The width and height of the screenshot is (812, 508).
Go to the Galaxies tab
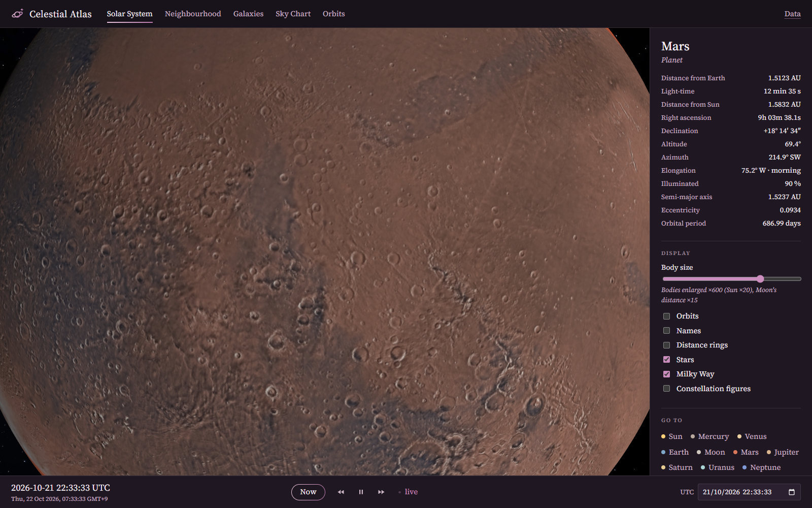[248, 14]
